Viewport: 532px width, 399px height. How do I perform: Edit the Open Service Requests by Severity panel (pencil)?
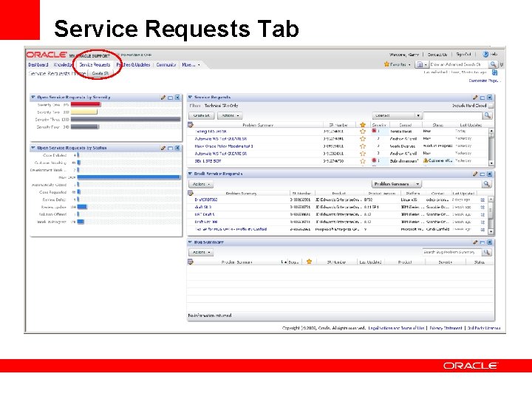coord(163,98)
